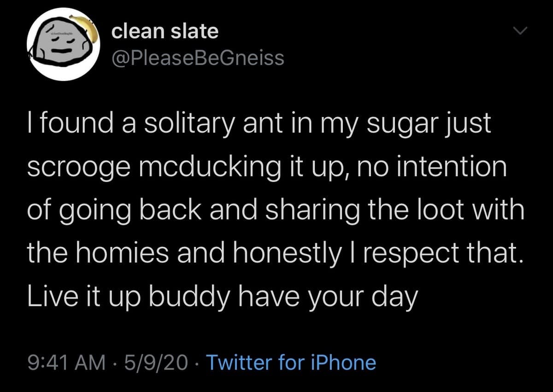Image resolution: width=553 pixels, height=392 pixels.
Task: Expand the tweet options chevron
Action: [519, 31]
